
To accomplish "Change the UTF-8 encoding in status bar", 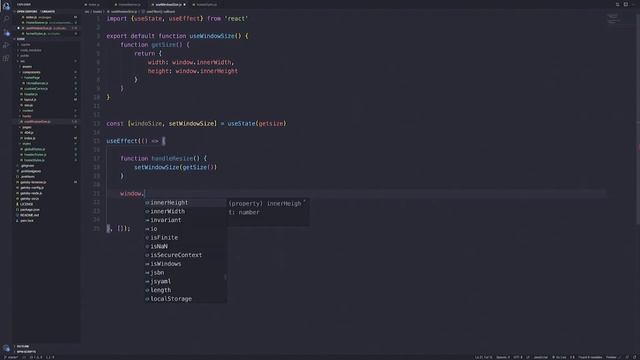I will click(518, 358).
